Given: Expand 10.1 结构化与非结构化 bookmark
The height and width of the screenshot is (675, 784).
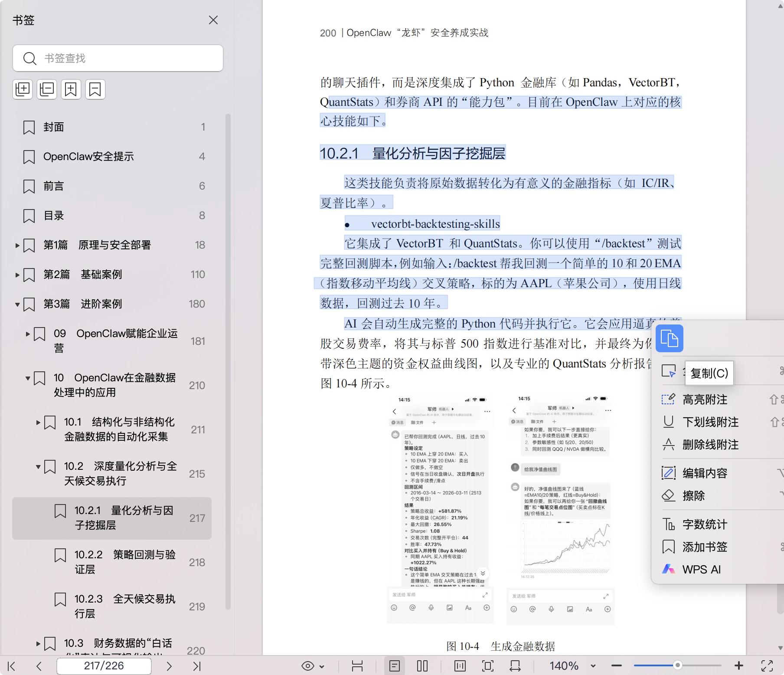Looking at the screenshot, I should 38,422.
